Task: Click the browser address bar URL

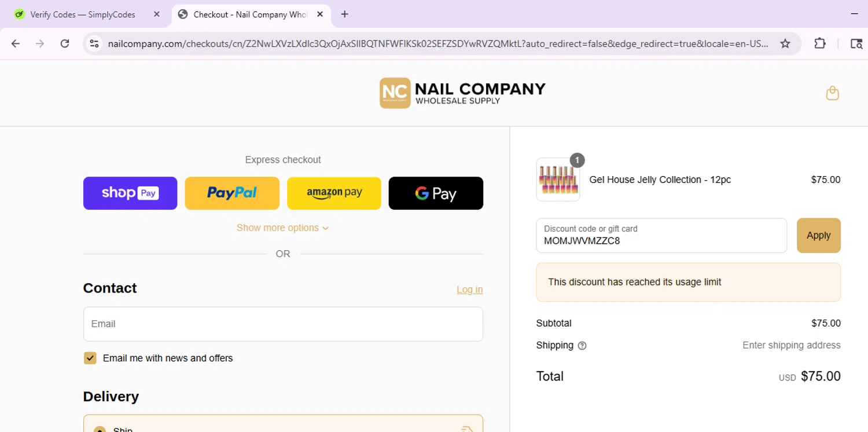Action: coord(438,43)
